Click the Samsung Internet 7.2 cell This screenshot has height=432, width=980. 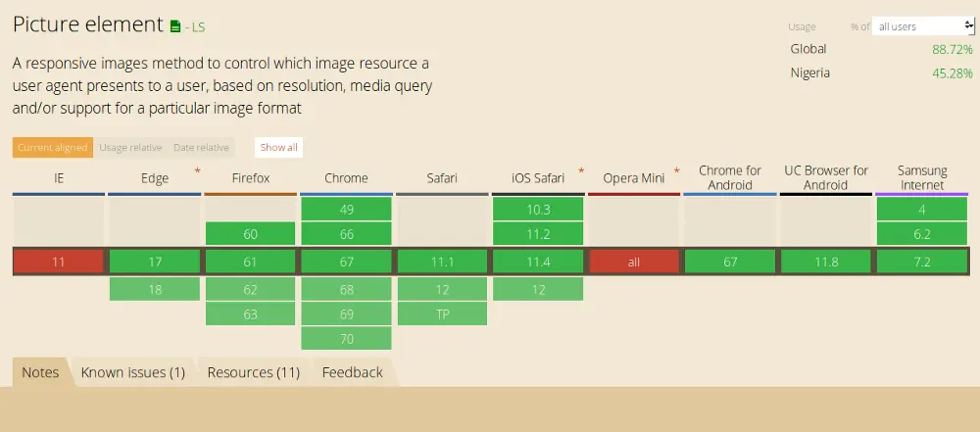click(x=922, y=262)
